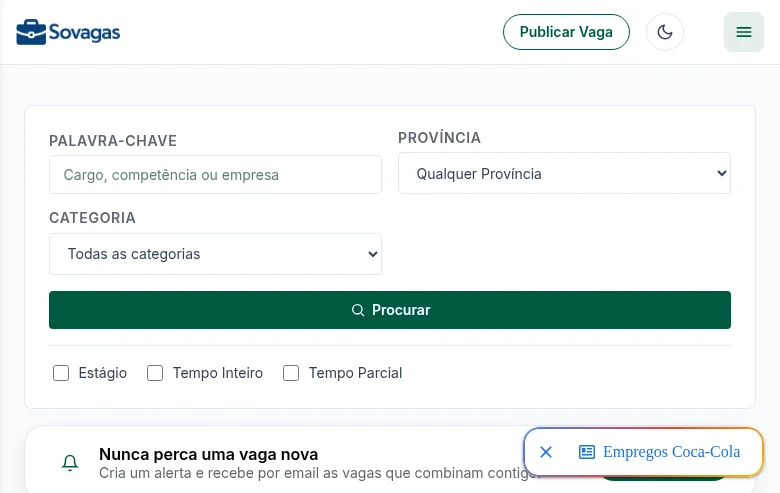Toggle dark mode with the moon icon

[x=665, y=32]
